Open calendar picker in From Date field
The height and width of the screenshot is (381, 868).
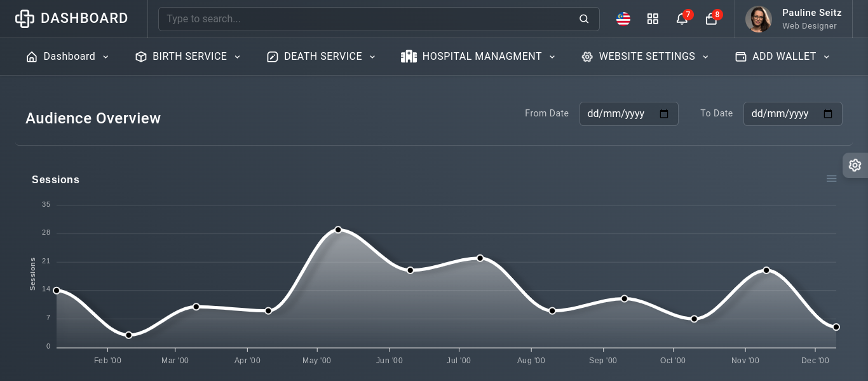(664, 114)
